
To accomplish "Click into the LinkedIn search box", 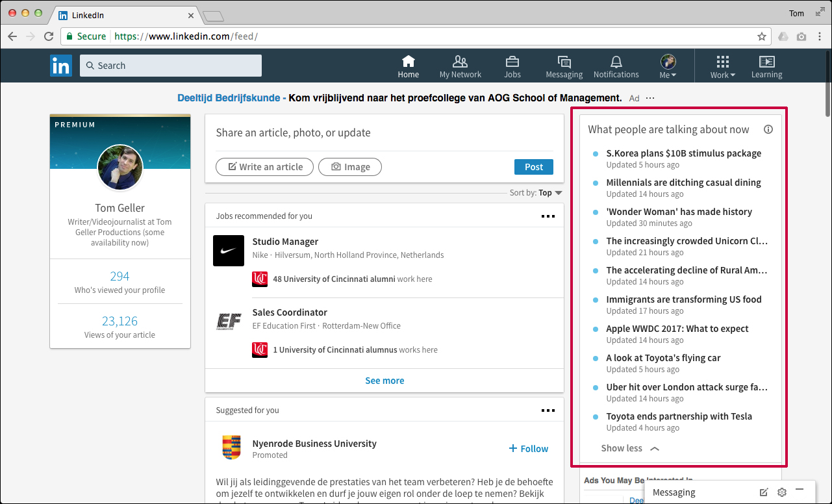I will click(171, 66).
